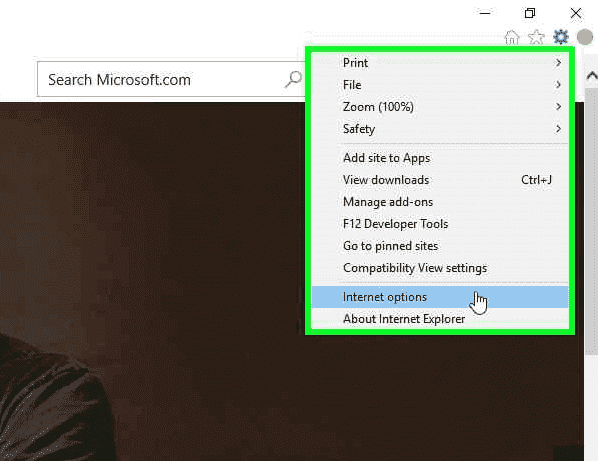Focus the Search Microsoft.com field

coord(171,79)
